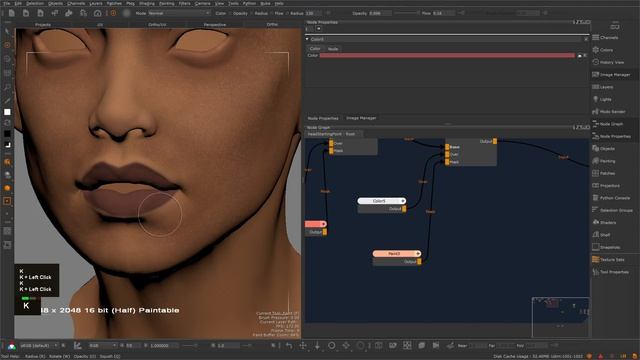Click the Radius value field in the toolbar
Viewport: 640px width, 360px height.
[x=313, y=13]
